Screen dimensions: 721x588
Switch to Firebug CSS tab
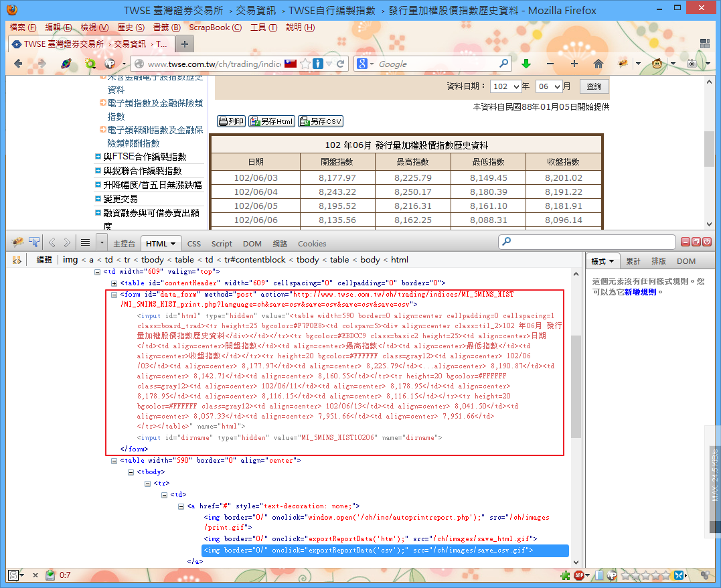pyautogui.click(x=193, y=244)
